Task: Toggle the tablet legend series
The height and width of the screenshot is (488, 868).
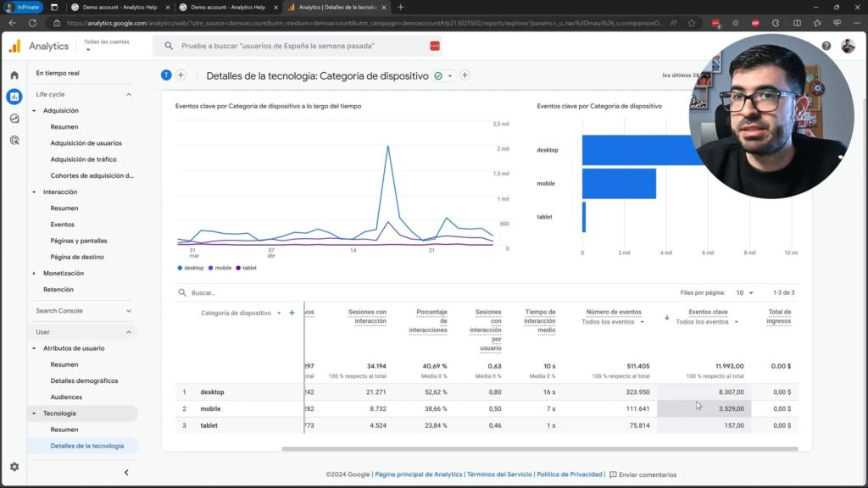Action: (247, 268)
